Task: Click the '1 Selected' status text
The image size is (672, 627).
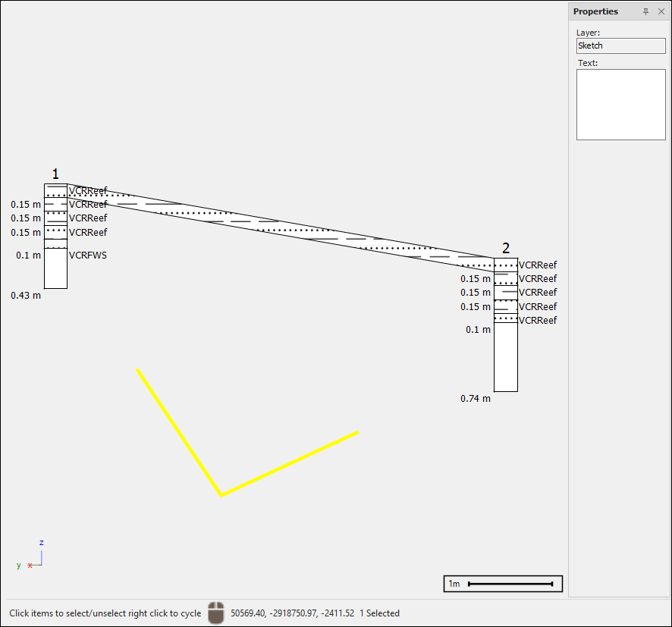Action: point(379,613)
